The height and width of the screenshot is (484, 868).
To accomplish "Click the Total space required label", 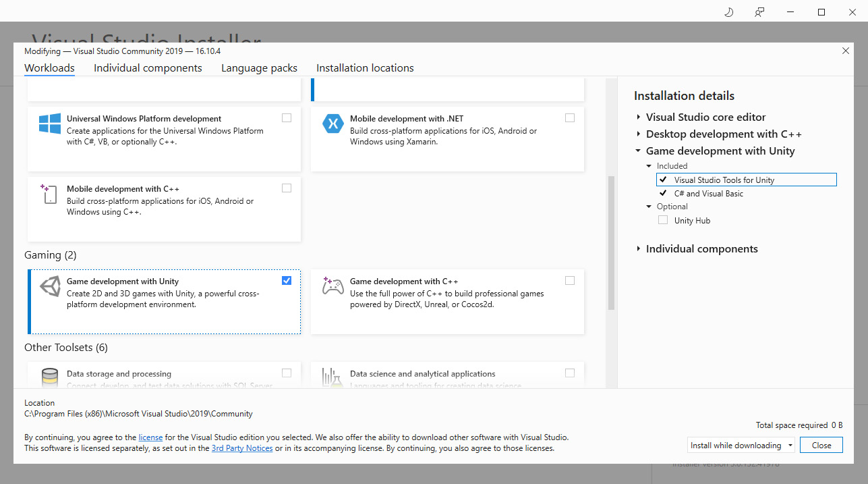I will [x=792, y=425].
